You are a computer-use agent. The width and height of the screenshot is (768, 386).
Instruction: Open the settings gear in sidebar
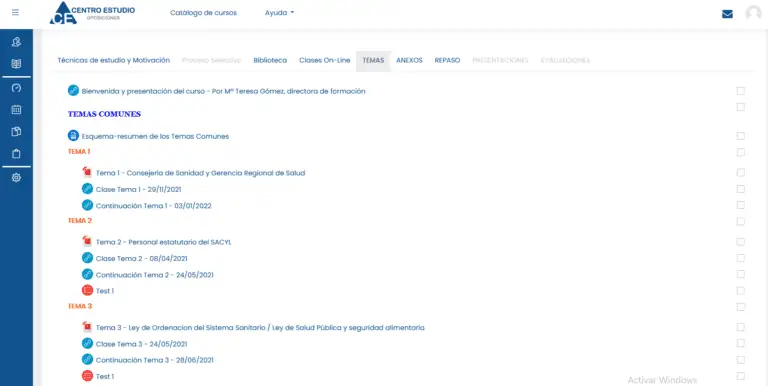coord(16,178)
